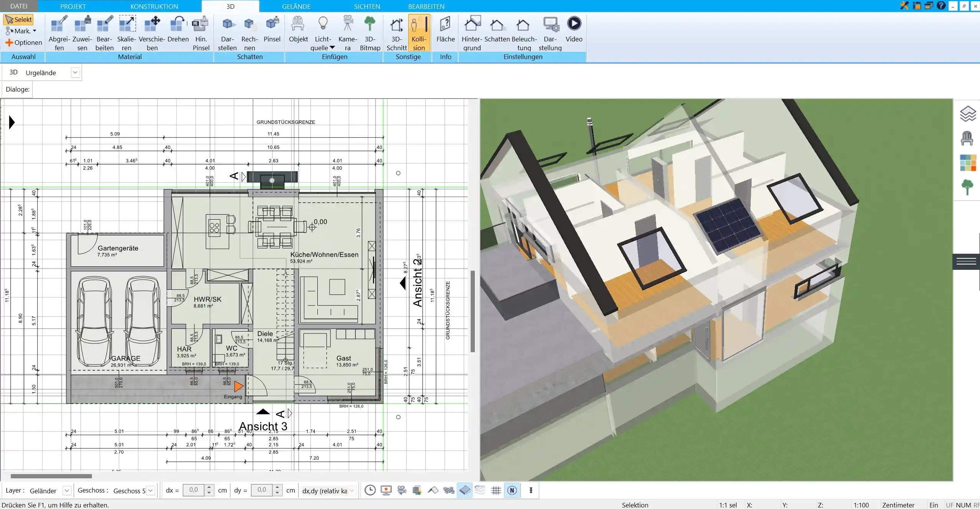Click the plant tree icon in right sidebar

(967, 187)
